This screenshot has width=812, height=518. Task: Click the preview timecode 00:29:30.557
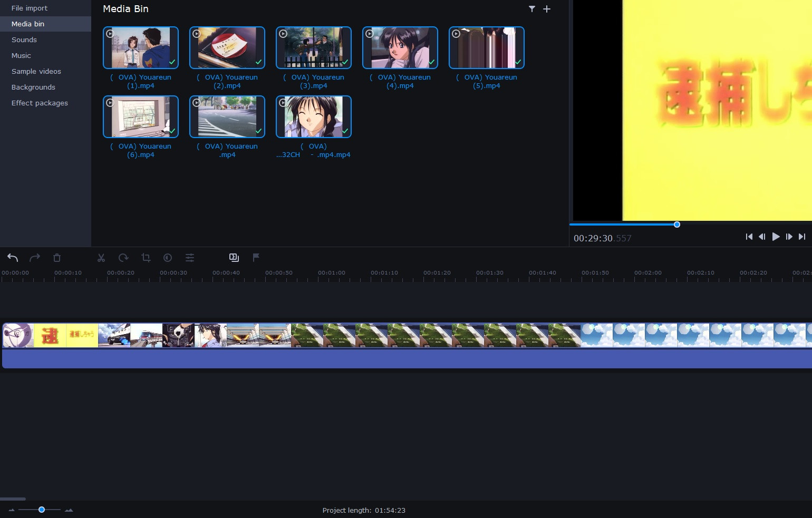click(x=602, y=238)
